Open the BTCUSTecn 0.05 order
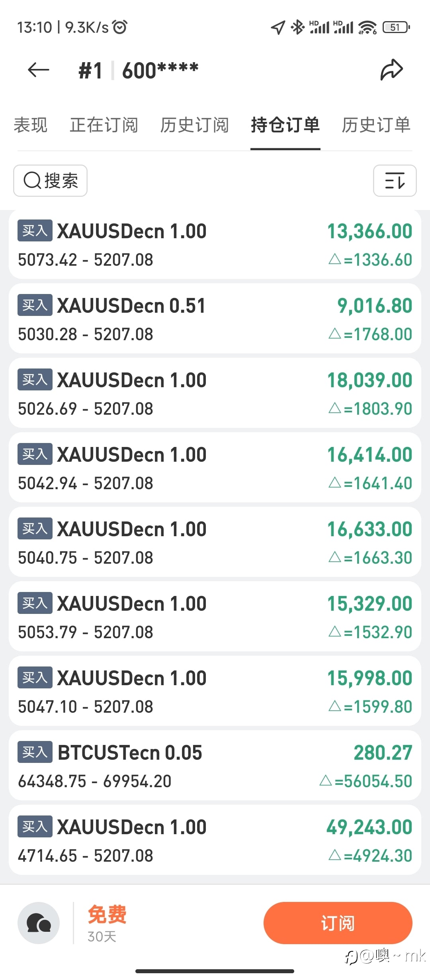 point(215,765)
